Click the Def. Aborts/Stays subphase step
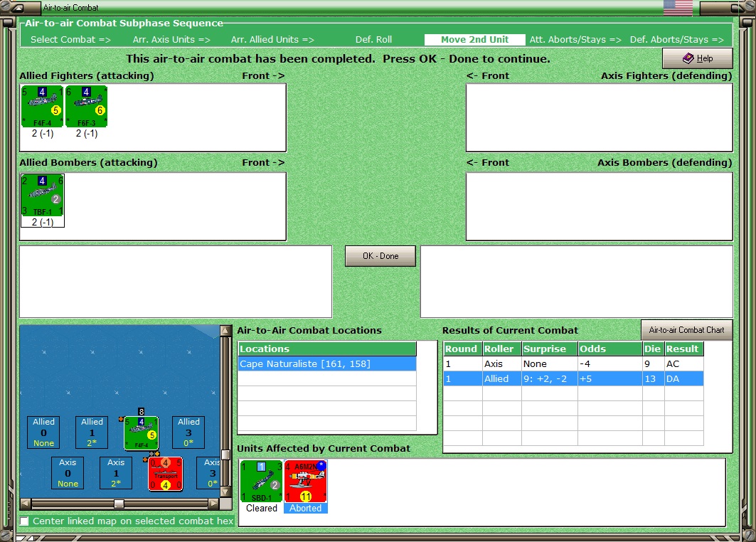 coord(677,40)
